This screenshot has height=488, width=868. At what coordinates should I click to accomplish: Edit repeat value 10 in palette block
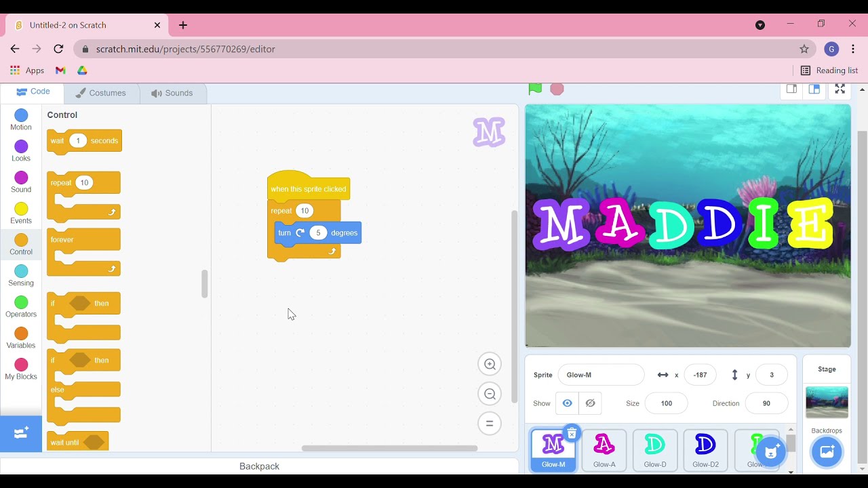84,182
